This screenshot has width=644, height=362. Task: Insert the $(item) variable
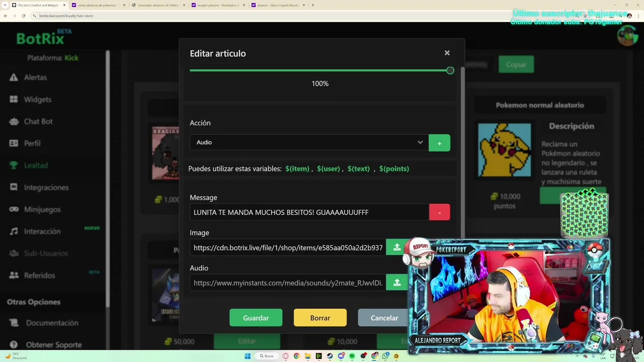[297, 169]
